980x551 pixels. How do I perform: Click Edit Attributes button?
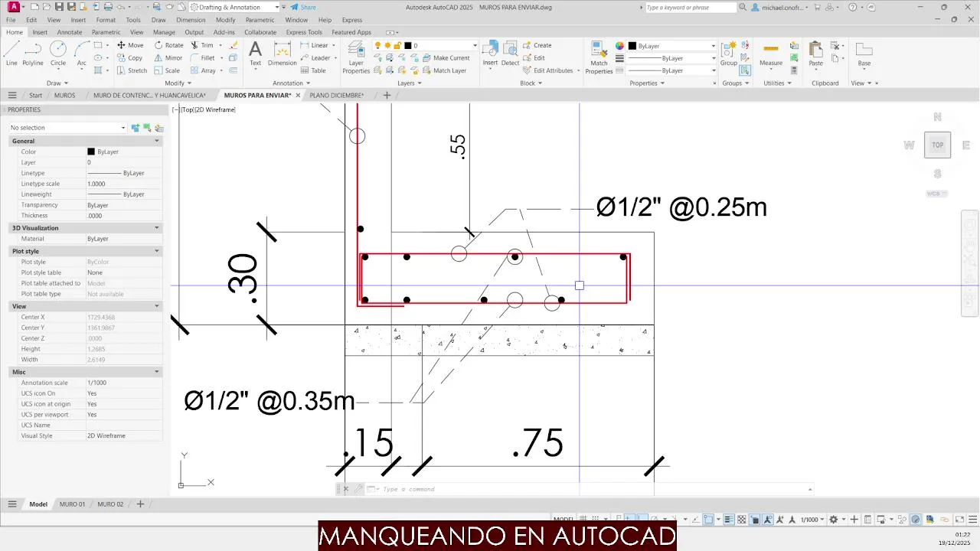[x=548, y=70]
